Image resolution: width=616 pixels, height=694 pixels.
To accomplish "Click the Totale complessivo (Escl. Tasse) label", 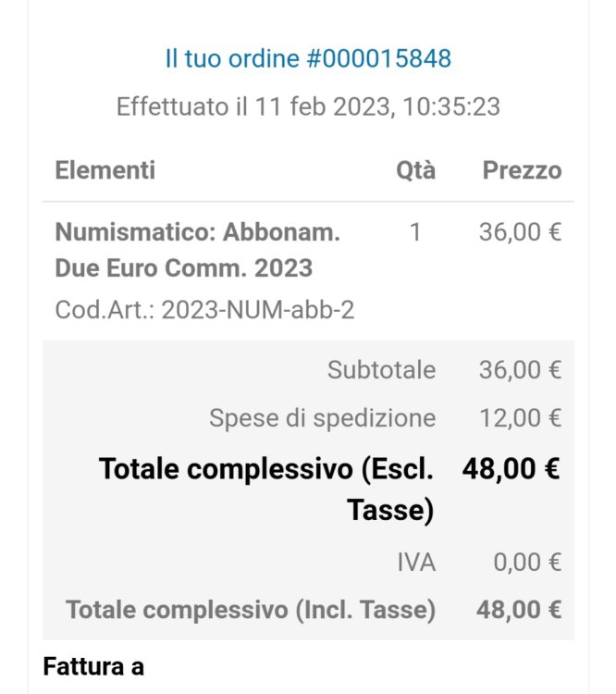I will point(266,490).
